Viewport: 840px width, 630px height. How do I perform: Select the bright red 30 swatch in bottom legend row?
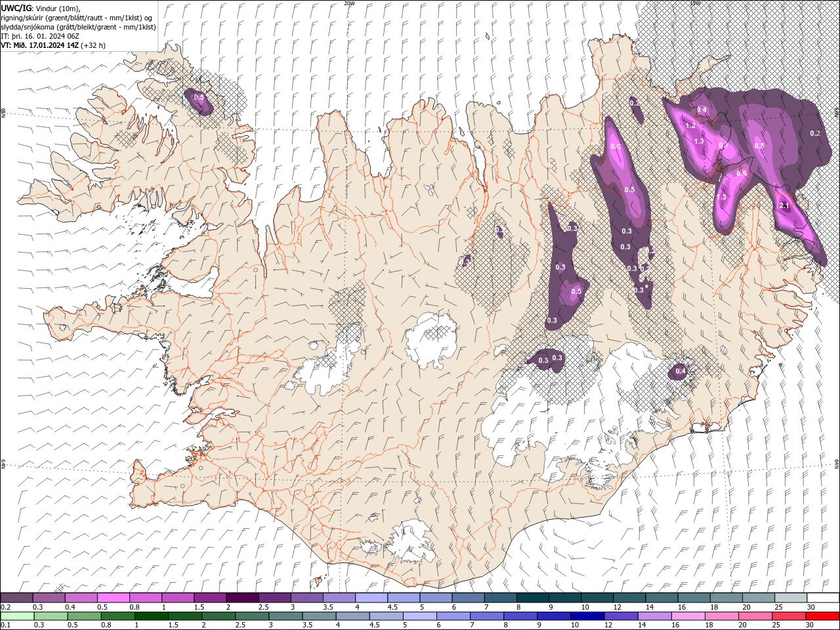click(x=822, y=616)
